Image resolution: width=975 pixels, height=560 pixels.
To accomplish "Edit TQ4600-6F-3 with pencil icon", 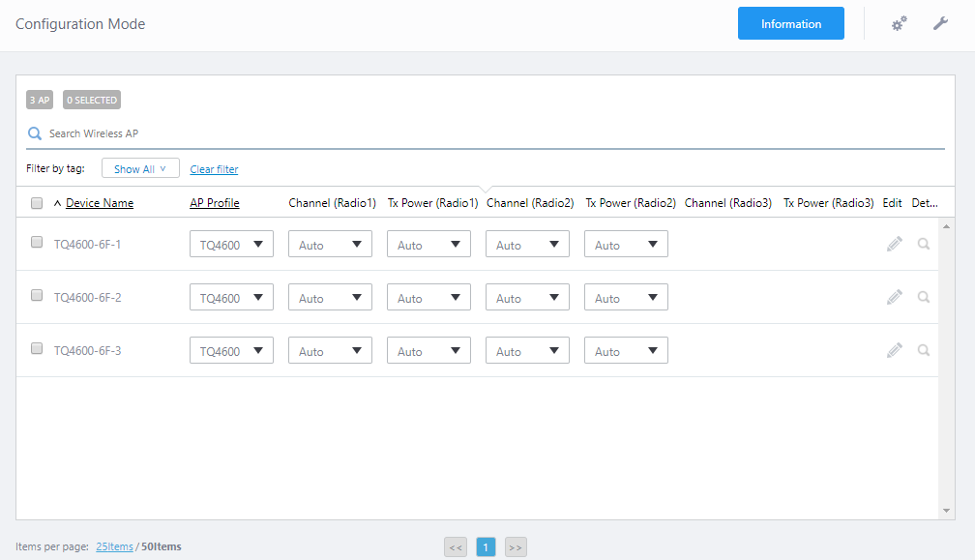I will [x=894, y=350].
